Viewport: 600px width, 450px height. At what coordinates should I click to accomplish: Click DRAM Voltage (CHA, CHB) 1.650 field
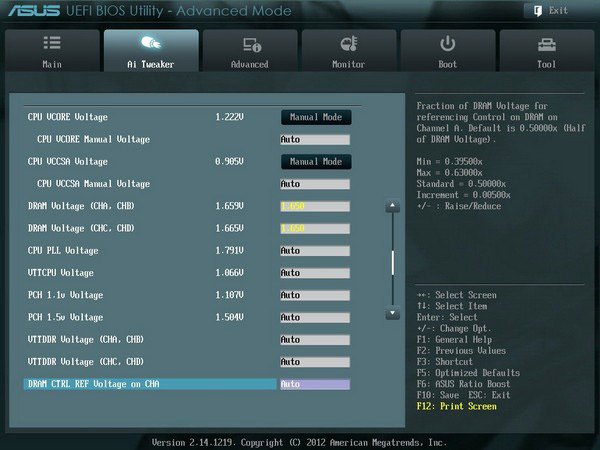(315, 206)
